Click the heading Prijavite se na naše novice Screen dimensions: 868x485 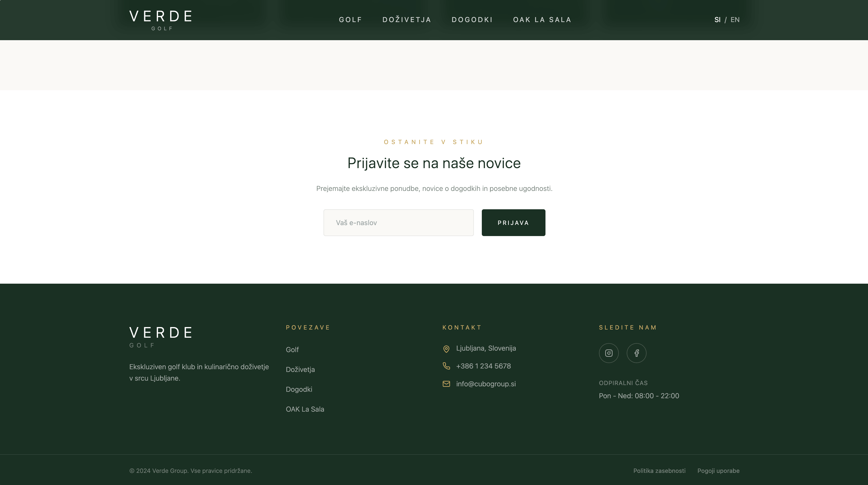(x=434, y=163)
